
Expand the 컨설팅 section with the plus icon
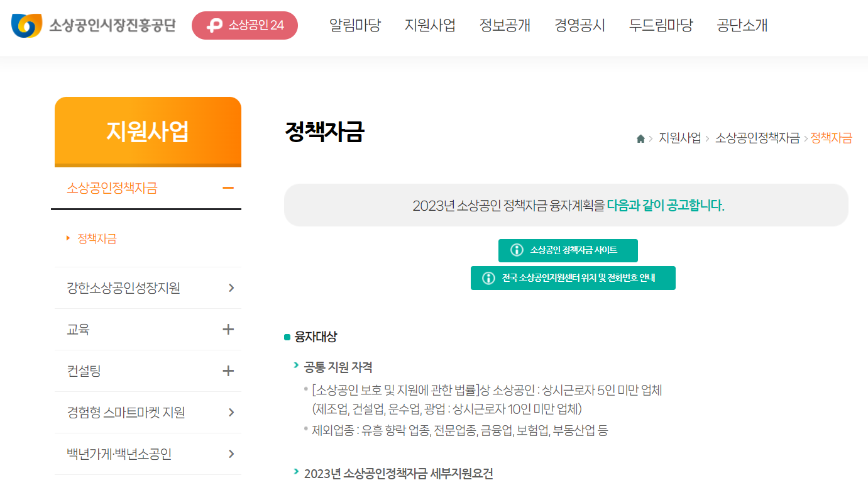(229, 371)
